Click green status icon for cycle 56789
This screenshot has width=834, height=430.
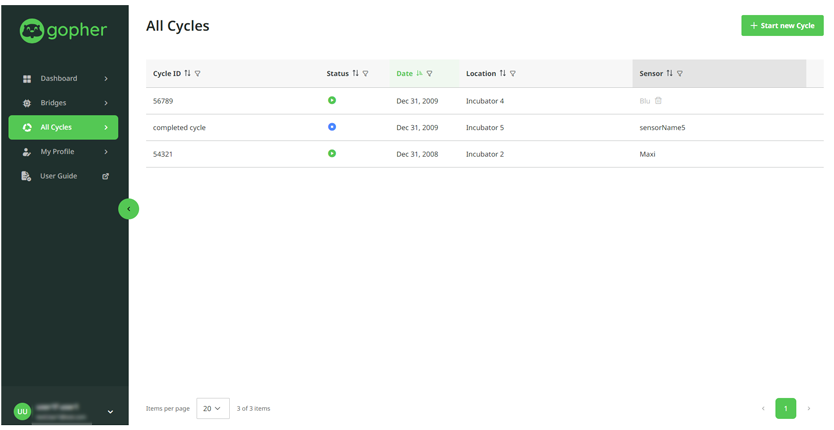[332, 101]
